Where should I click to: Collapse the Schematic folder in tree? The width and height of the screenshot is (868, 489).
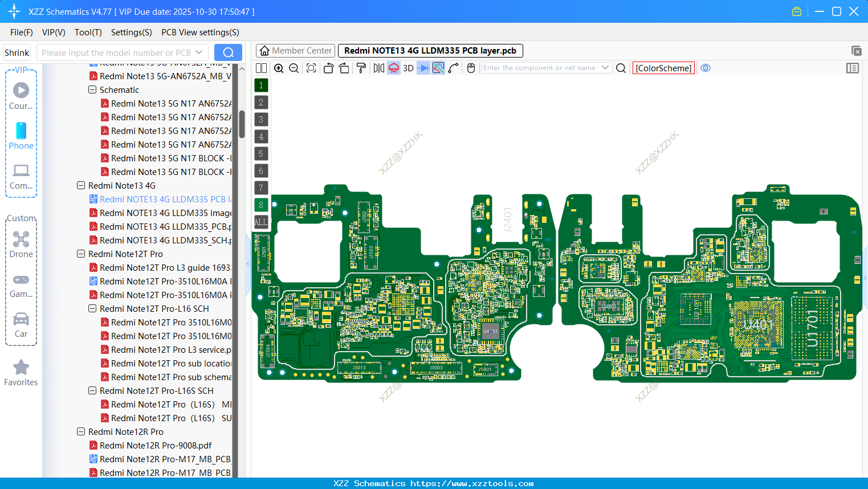(92, 89)
